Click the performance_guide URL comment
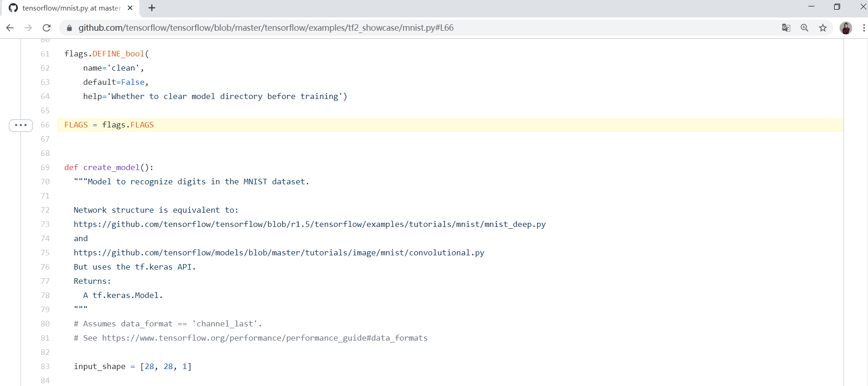Image resolution: width=868 pixels, height=386 pixels. [x=251, y=338]
